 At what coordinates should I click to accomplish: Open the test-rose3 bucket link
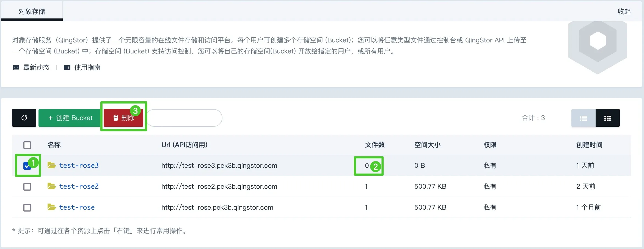click(x=79, y=166)
